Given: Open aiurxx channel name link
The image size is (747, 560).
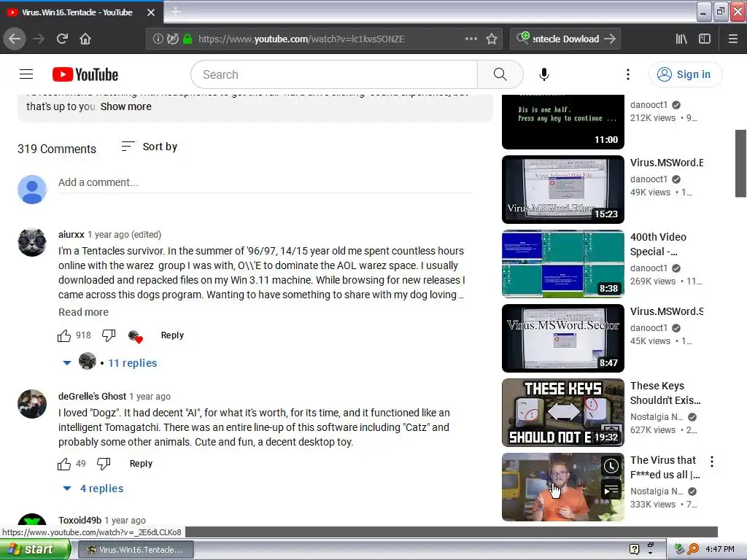Looking at the screenshot, I should coord(71,234).
